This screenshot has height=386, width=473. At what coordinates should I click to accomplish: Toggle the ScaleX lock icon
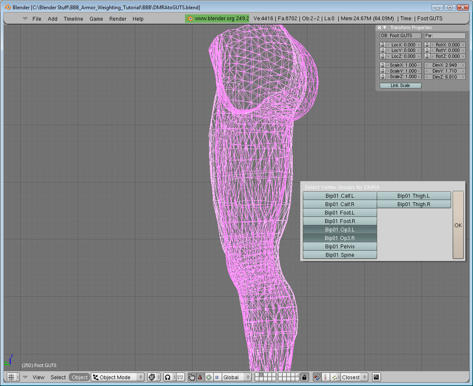coord(382,65)
